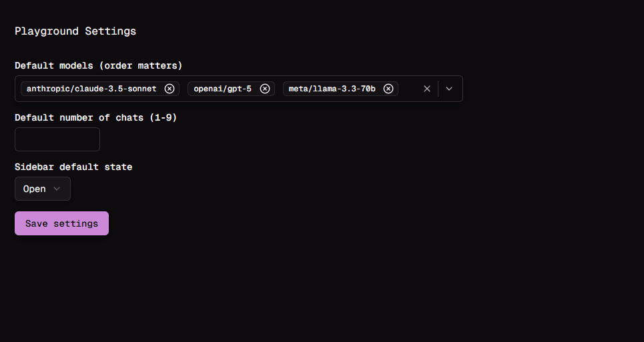Image resolution: width=644 pixels, height=342 pixels.
Task: Remove the openai/gpt-5 model chip
Action: coord(265,89)
